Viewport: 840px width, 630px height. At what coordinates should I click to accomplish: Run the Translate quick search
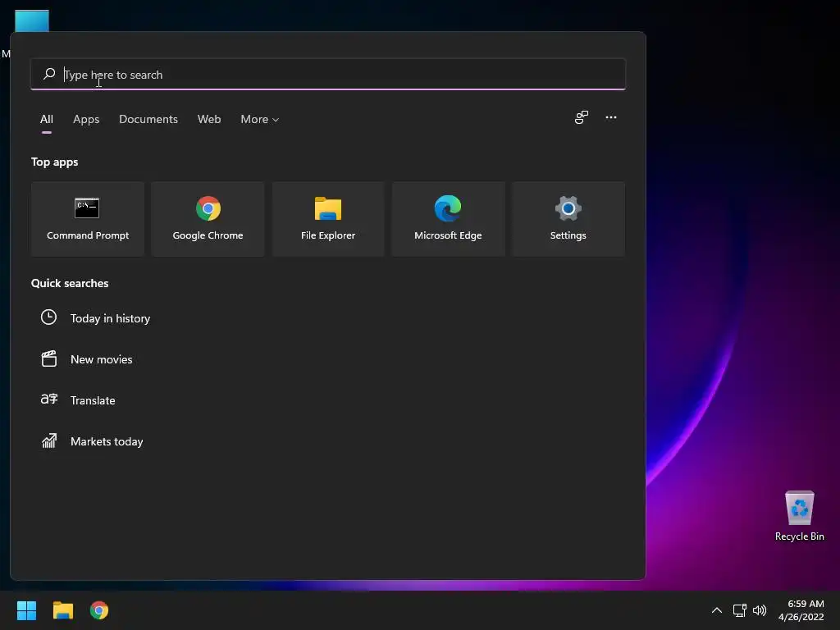pos(93,400)
